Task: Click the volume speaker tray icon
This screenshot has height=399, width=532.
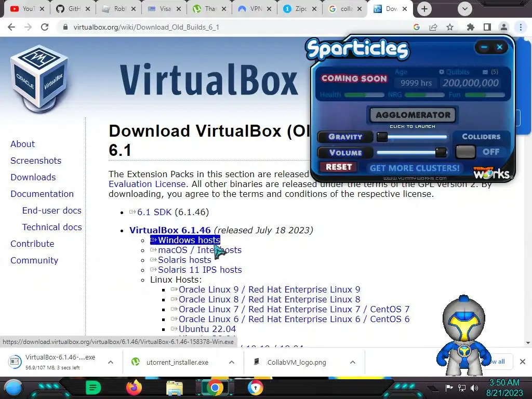Action: (x=474, y=388)
